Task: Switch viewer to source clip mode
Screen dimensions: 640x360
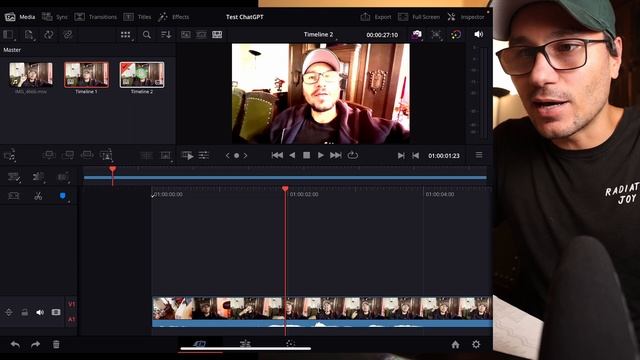Action: (x=186, y=35)
